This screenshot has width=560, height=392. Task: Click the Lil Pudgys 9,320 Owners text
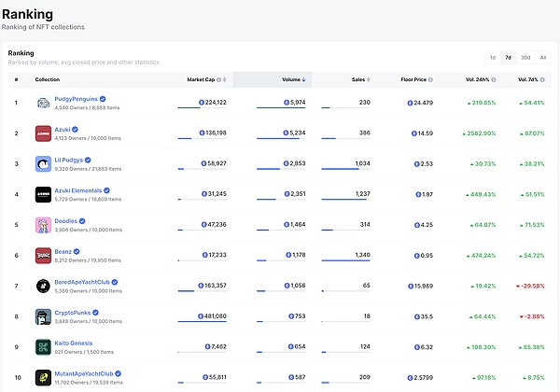click(70, 169)
